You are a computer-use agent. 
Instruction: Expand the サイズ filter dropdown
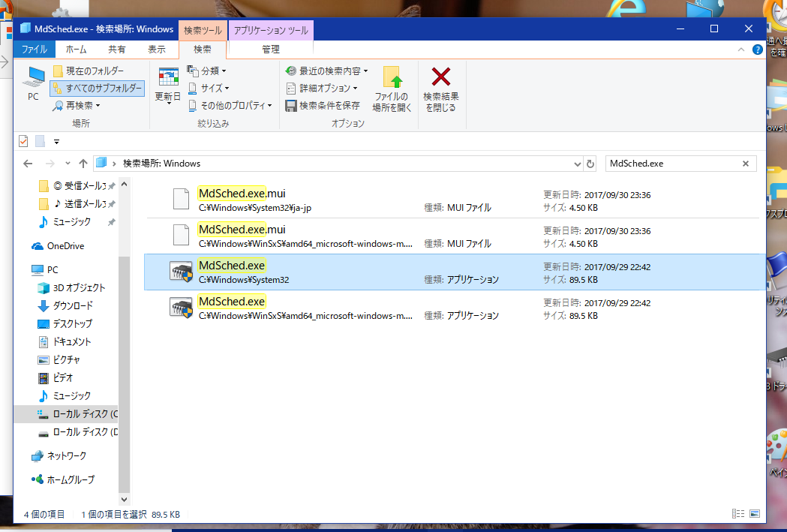pos(209,89)
